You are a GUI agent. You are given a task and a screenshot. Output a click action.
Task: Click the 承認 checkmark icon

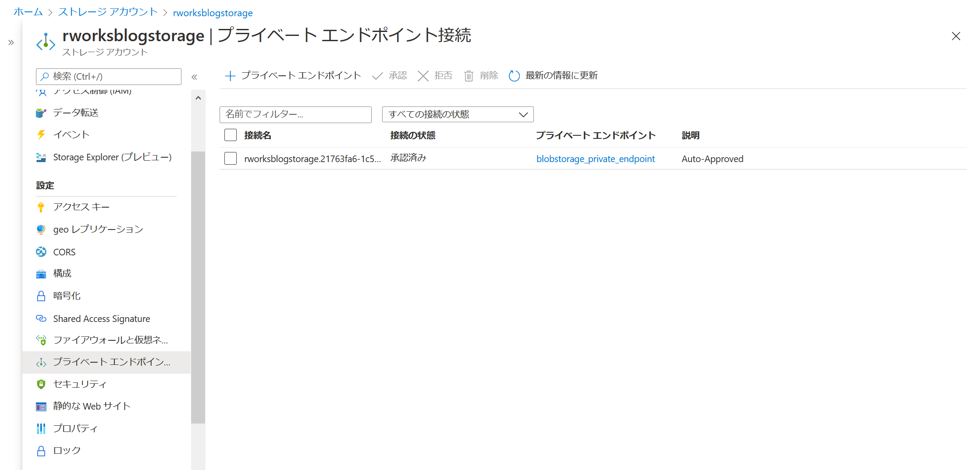[x=377, y=76]
